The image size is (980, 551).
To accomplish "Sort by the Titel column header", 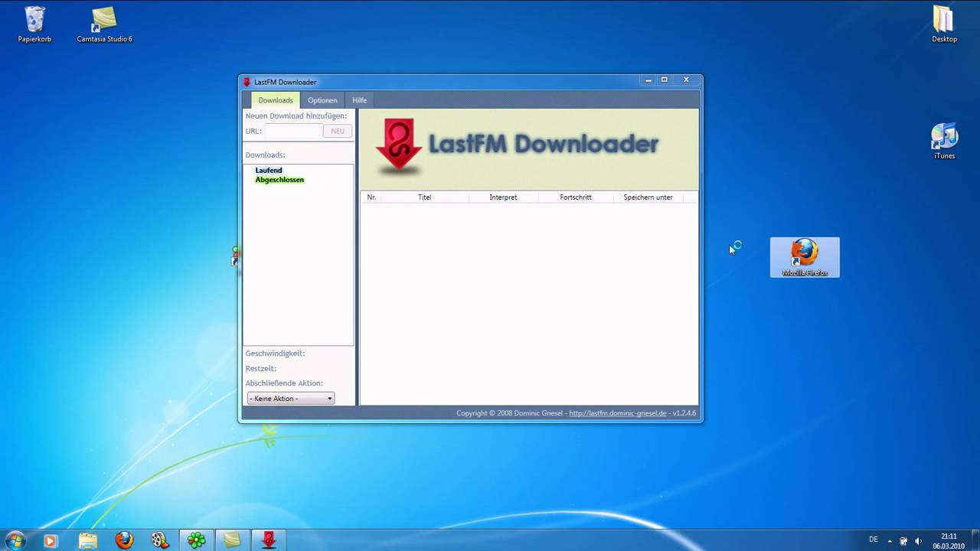I will pyautogui.click(x=425, y=197).
